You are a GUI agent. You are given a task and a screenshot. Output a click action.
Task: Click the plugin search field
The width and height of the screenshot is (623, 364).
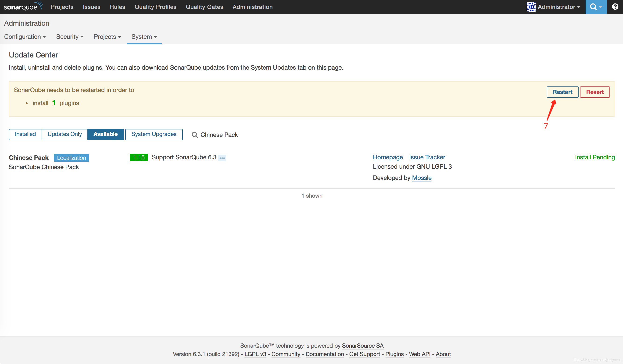coord(219,135)
